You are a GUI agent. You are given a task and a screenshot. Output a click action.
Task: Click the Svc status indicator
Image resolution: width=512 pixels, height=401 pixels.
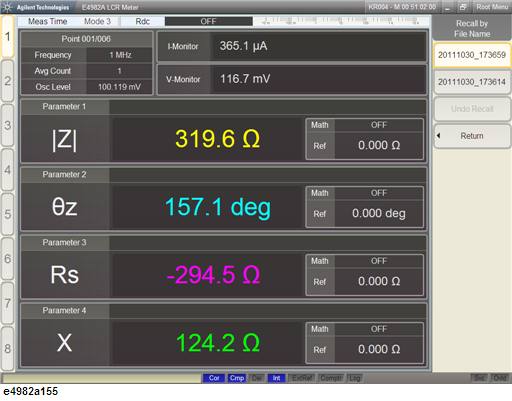479,378
